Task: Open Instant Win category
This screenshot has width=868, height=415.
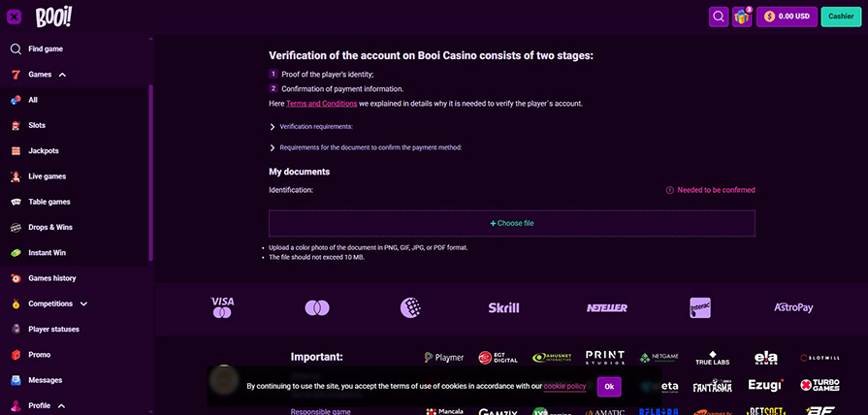Action: [x=47, y=253]
